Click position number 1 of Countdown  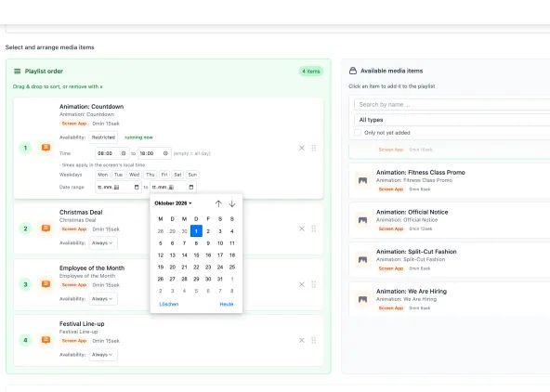coord(25,148)
